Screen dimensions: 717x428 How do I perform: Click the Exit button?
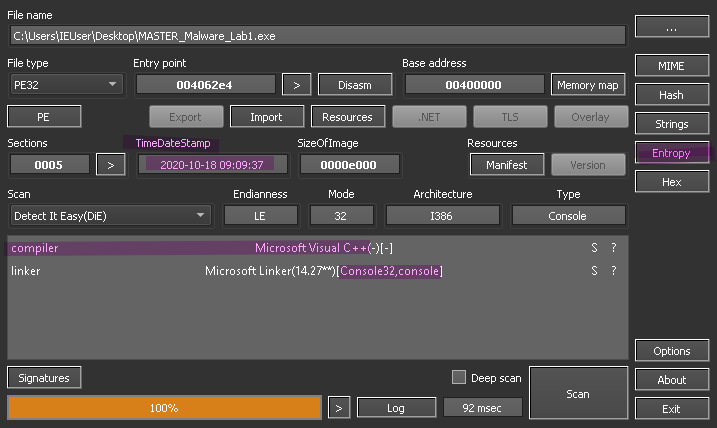[x=672, y=409]
